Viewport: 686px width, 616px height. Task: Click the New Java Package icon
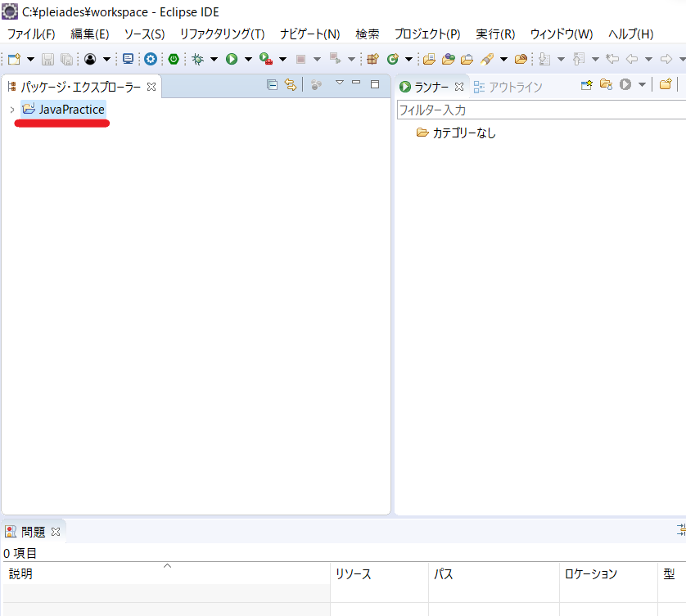[372, 59]
